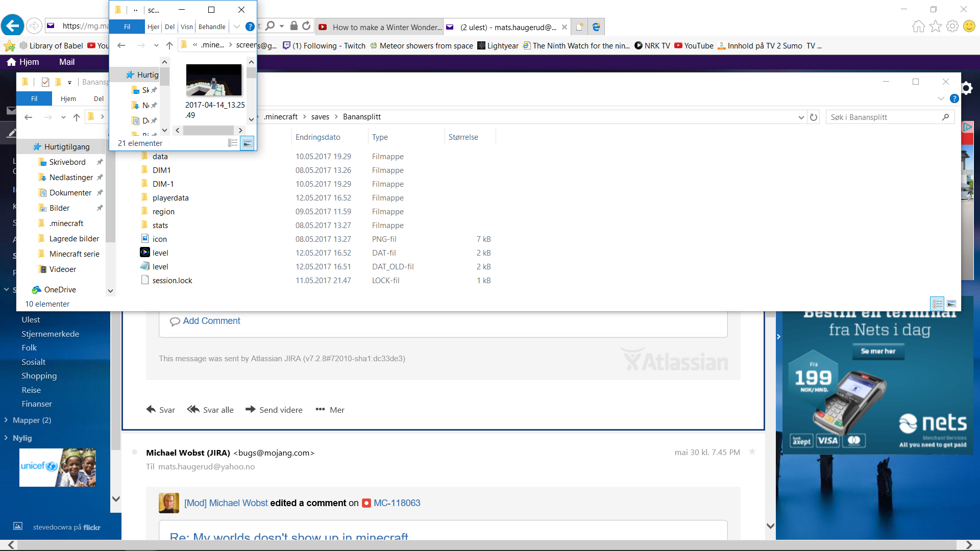This screenshot has width=980, height=551.
Task: Open address bar history dropdown in Banansplitt window
Action: pyautogui.click(x=801, y=117)
